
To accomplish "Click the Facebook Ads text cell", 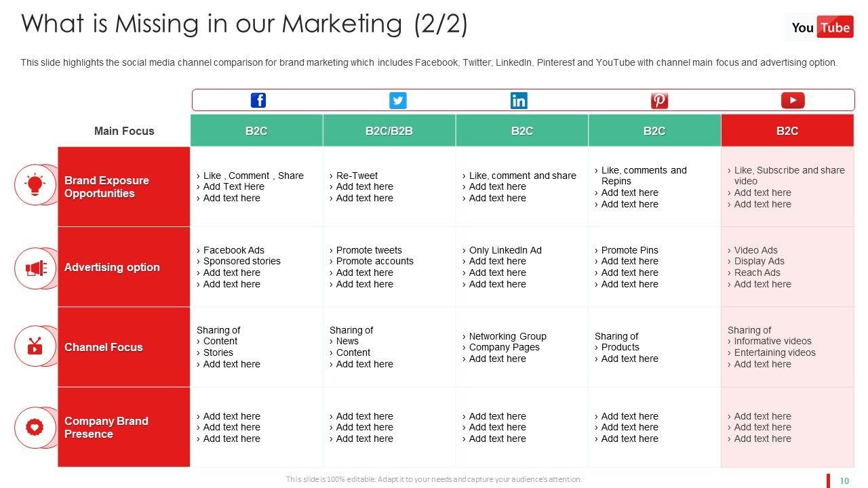I will [x=234, y=250].
